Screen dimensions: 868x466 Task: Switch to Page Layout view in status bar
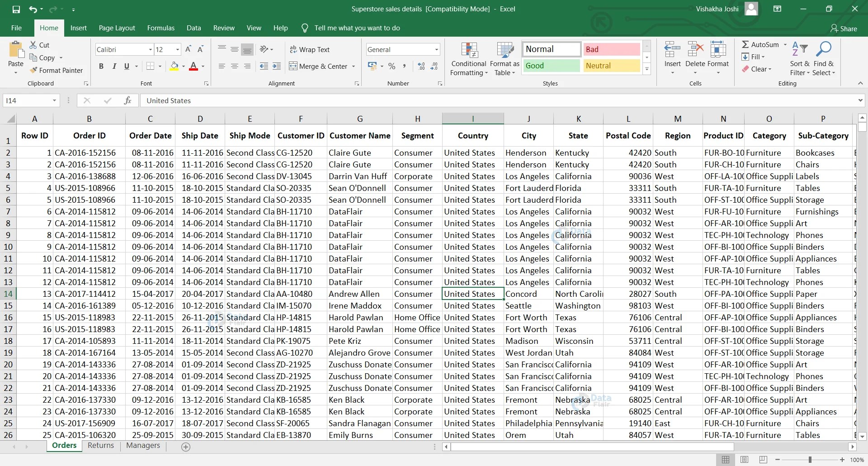click(744, 460)
